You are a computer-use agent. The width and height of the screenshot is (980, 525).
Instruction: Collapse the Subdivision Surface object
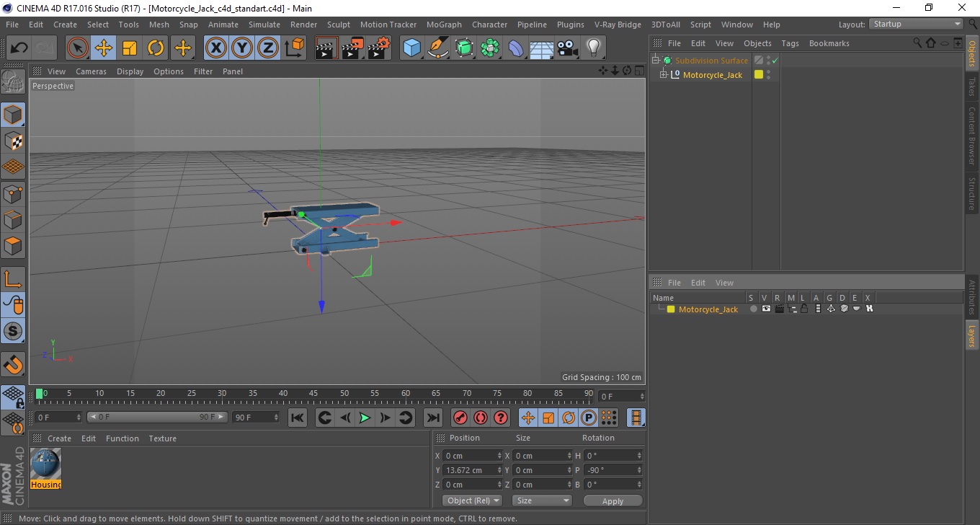click(x=655, y=61)
